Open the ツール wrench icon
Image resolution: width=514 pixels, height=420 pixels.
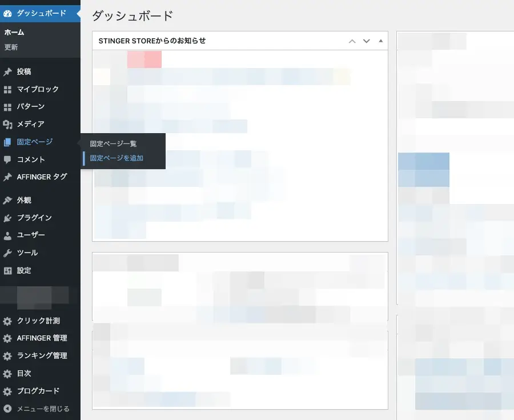coord(9,253)
